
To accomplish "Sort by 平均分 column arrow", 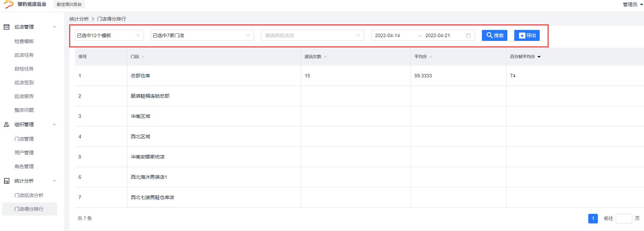I will tap(431, 57).
